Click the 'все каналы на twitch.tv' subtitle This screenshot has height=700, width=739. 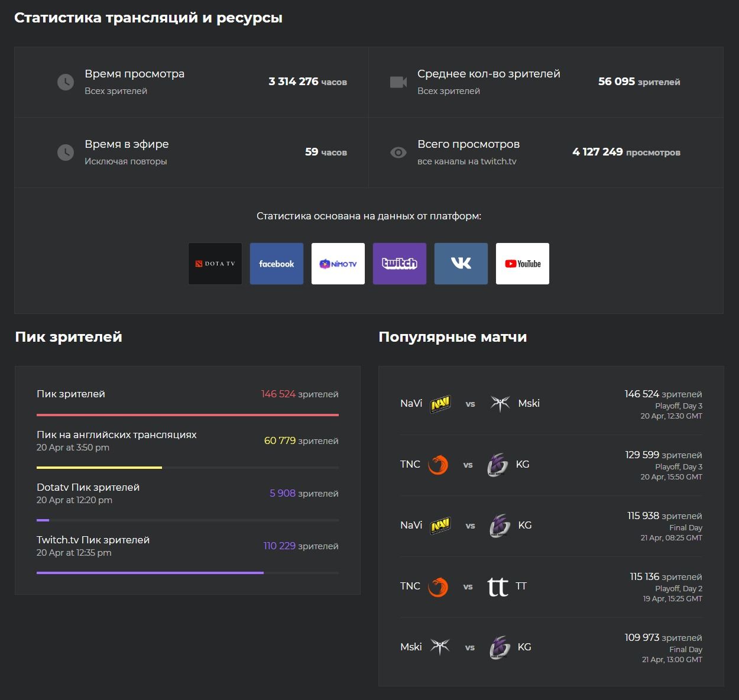coord(467,161)
